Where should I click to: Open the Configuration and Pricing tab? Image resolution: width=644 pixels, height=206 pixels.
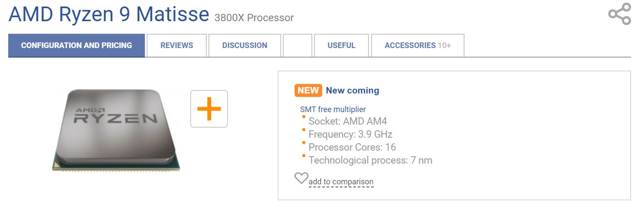(x=77, y=45)
